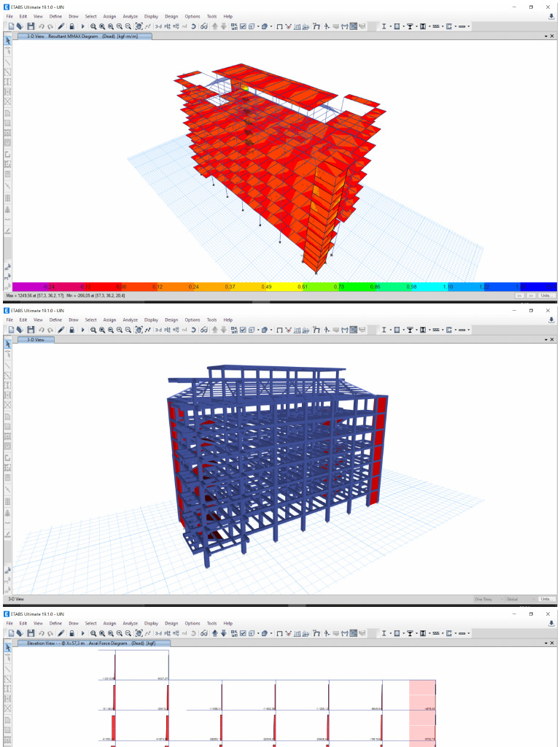
Task: Click the Rubber Band Zoom icon in the MMAX Diagram window
Action: (93, 26)
